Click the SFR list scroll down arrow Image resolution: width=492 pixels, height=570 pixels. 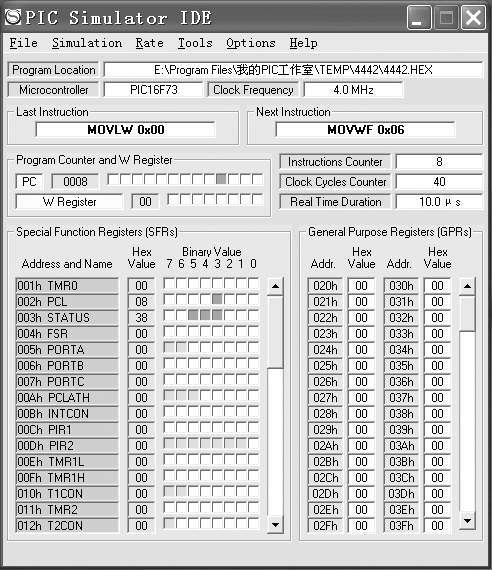[275, 525]
